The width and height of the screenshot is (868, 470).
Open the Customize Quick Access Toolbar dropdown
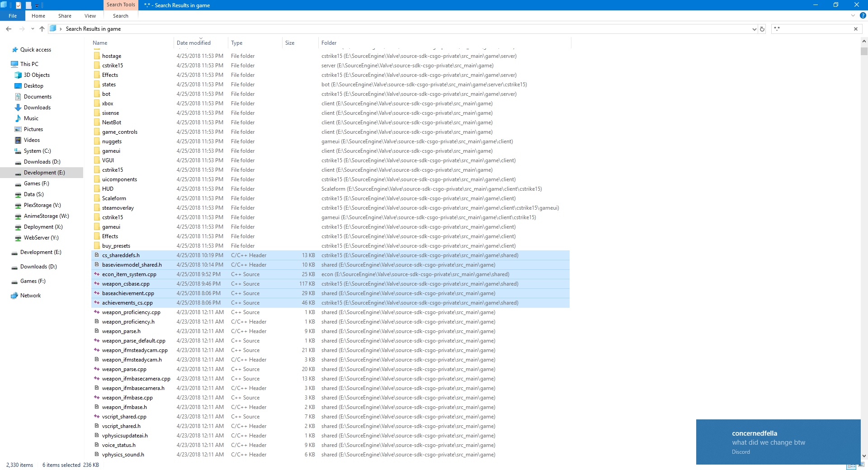tap(37, 5)
